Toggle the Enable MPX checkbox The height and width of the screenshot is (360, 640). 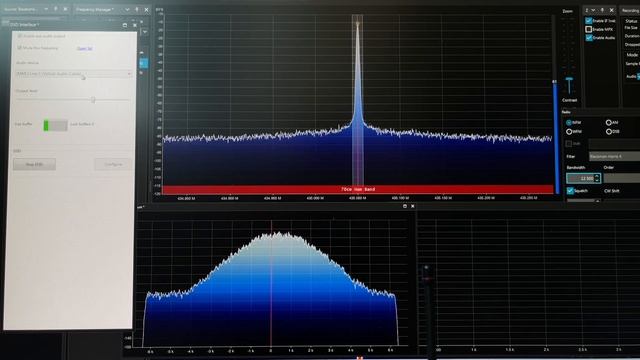(x=589, y=29)
